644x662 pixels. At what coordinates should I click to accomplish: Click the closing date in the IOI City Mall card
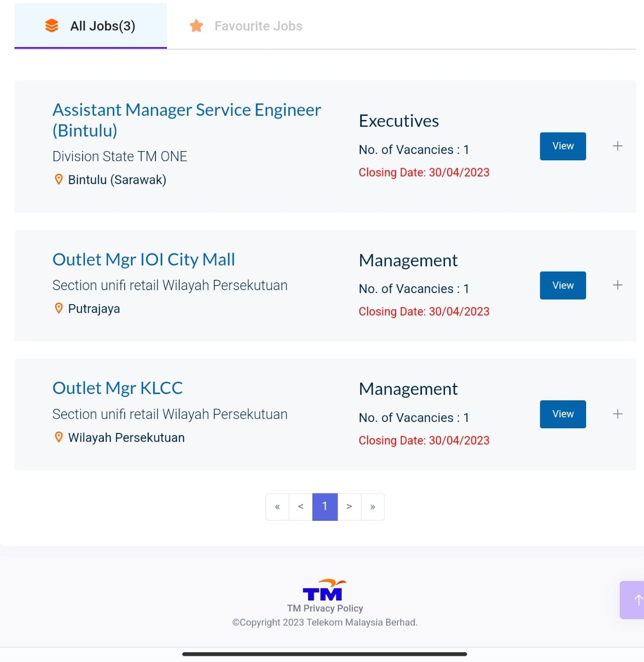[x=424, y=312]
